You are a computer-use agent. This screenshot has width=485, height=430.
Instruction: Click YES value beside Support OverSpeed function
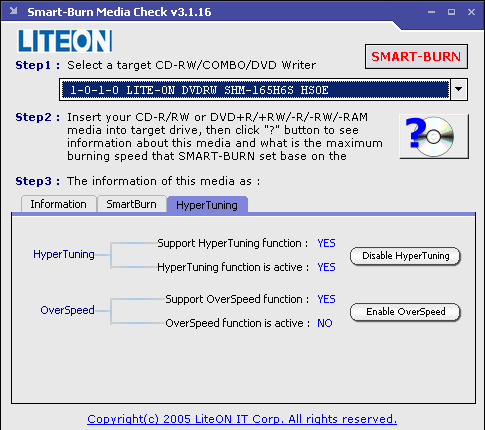326,299
